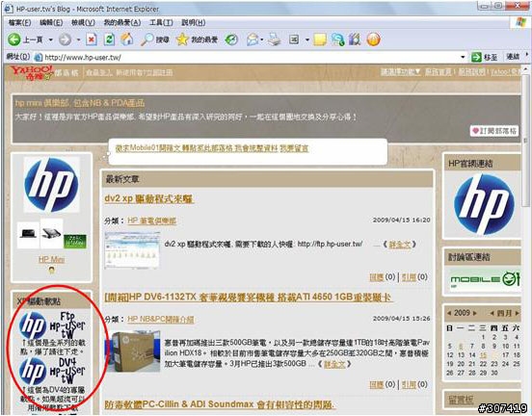Click the green Back arrow button
Image resolution: width=532 pixels, height=416 pixels.
click(14, 39)
